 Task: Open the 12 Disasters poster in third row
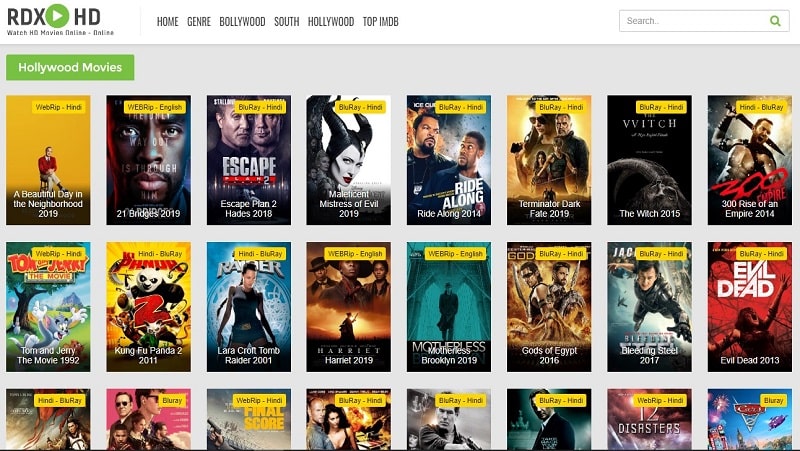click(649, 419)
